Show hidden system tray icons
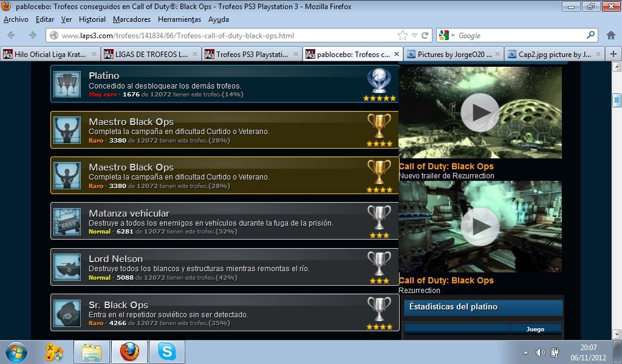622x364 pixels. [x=525, y=352]
